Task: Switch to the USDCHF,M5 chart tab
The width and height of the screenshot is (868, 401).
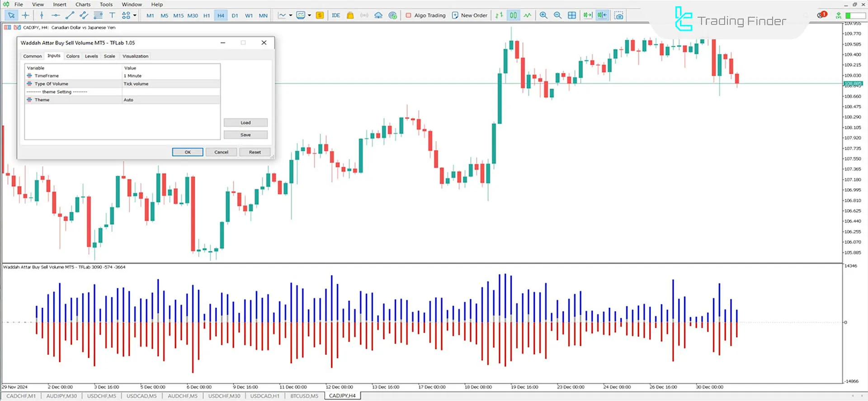Action: (102, 396)
